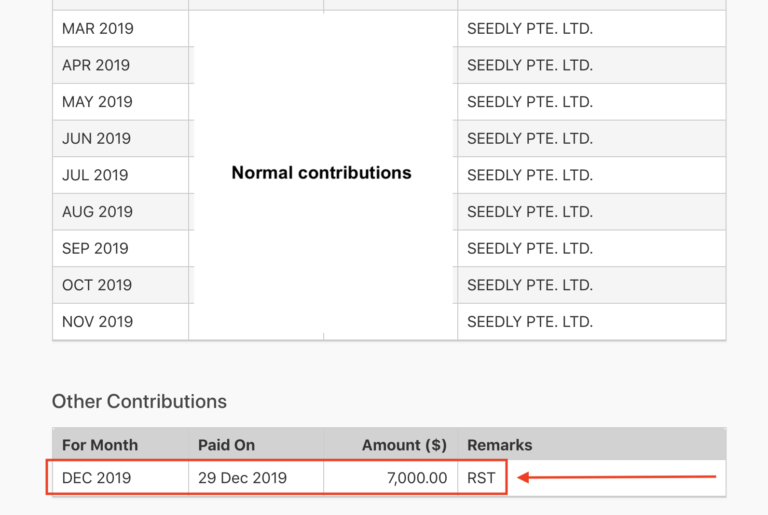This screenshot has height=515, width=768.
Task: Click the RST remarks cell
Action: coord(481,478)
